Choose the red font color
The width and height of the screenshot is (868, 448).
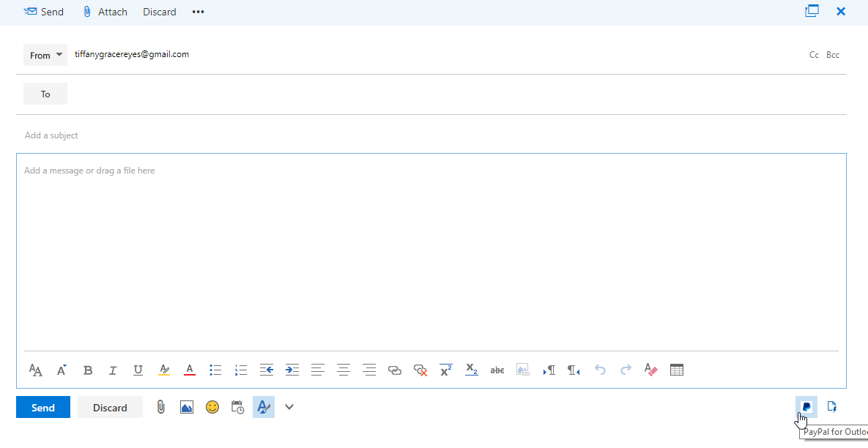tap(189, 370)
